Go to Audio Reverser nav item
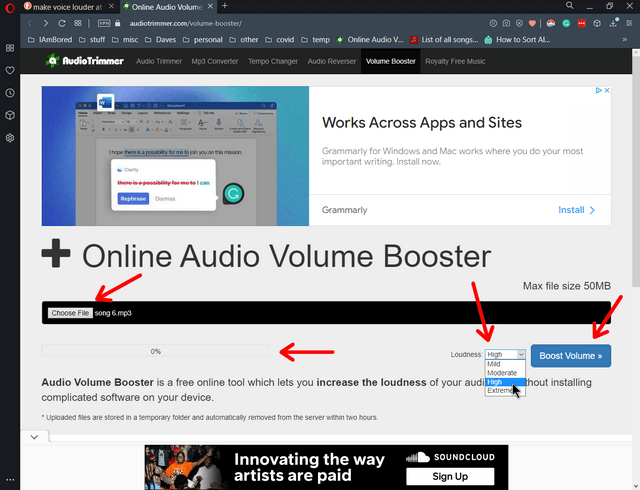Viewport: 640px width, 490px height. pyautogui.click(x=332, y=61)
